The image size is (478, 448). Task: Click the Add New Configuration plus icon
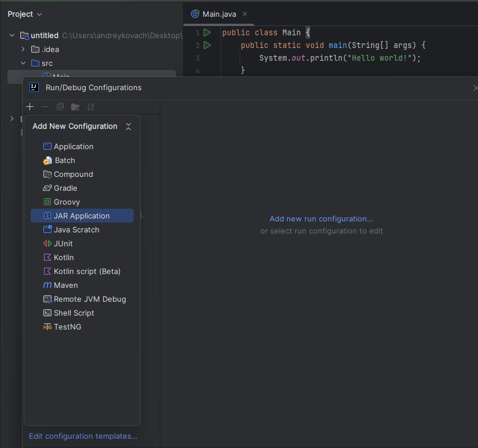coord(30,107)
